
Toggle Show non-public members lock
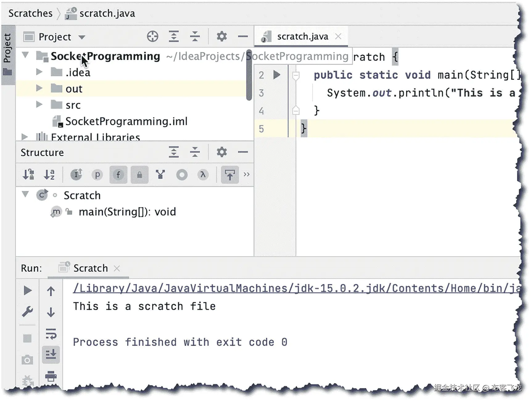[x=139, y=175]
